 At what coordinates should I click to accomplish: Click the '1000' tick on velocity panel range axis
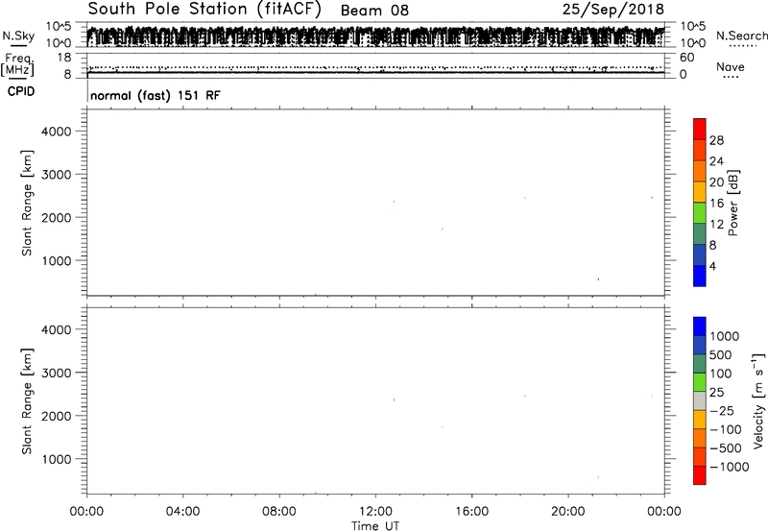(x=56, y=460)
